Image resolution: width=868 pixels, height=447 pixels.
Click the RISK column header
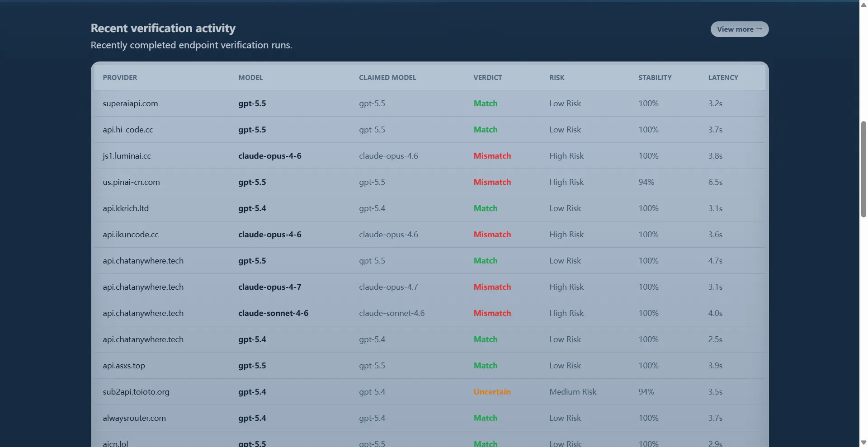tap(557, 78)
